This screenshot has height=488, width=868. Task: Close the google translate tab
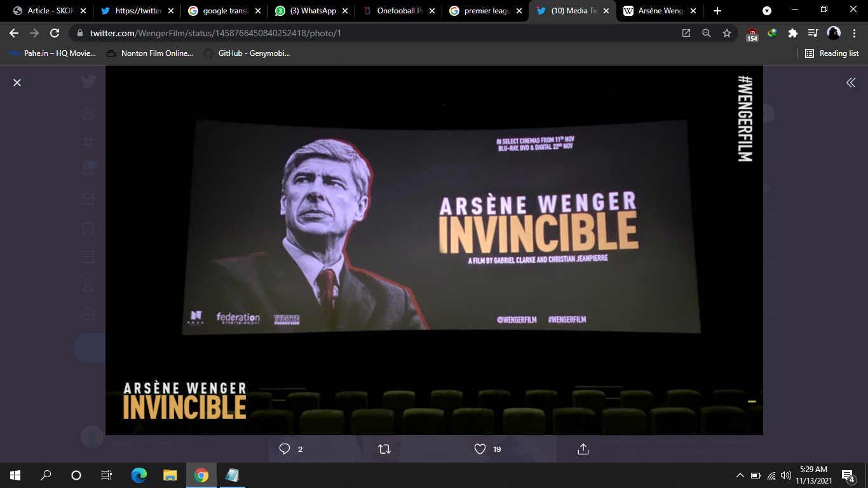coord(257,11)
